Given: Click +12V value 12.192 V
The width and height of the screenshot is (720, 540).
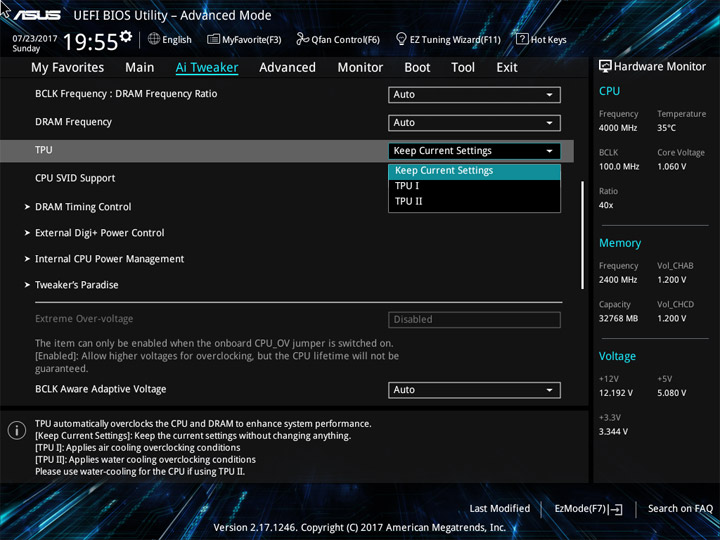Looking at the screenshot, I should (615, 393).
